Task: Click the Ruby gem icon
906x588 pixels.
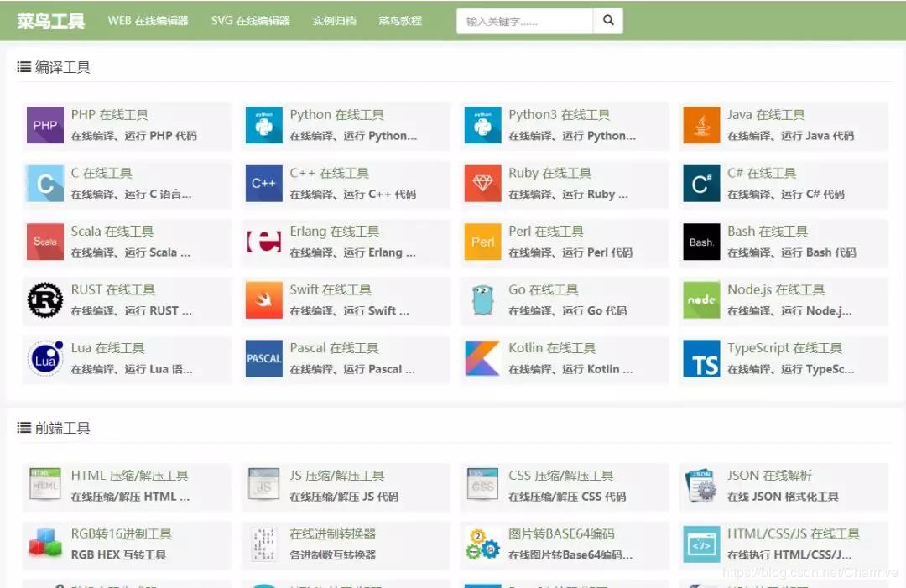Action: tap(482, 183)
